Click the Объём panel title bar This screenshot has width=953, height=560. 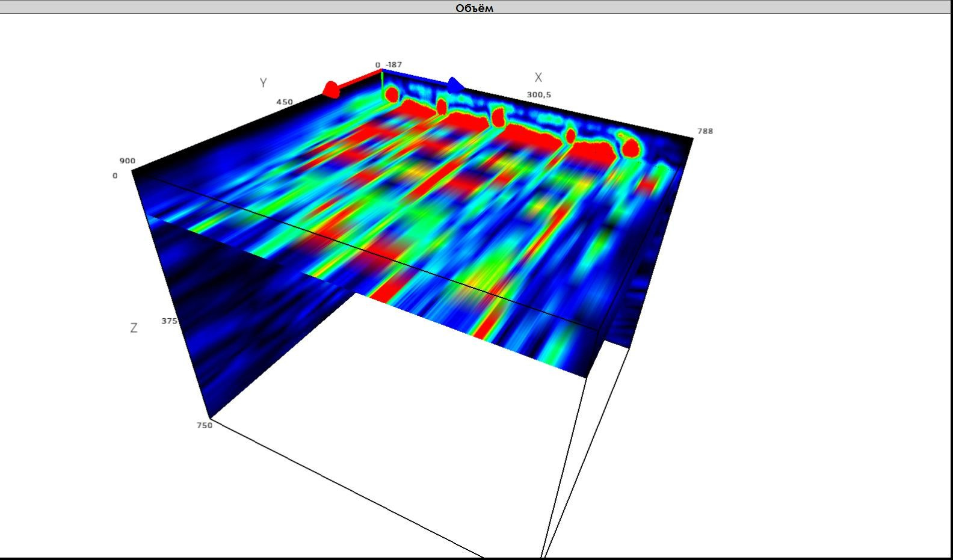pyautogui.click(x=475, y=7)
